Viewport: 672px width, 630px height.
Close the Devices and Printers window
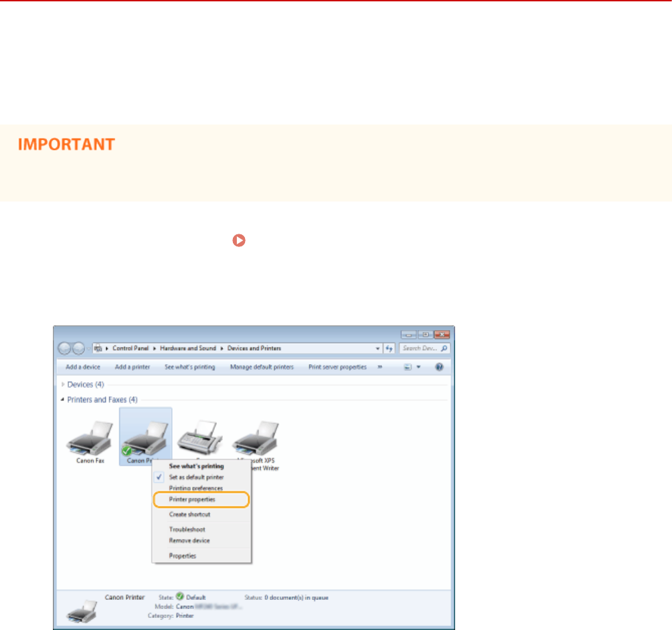click(x=442, y=335)
